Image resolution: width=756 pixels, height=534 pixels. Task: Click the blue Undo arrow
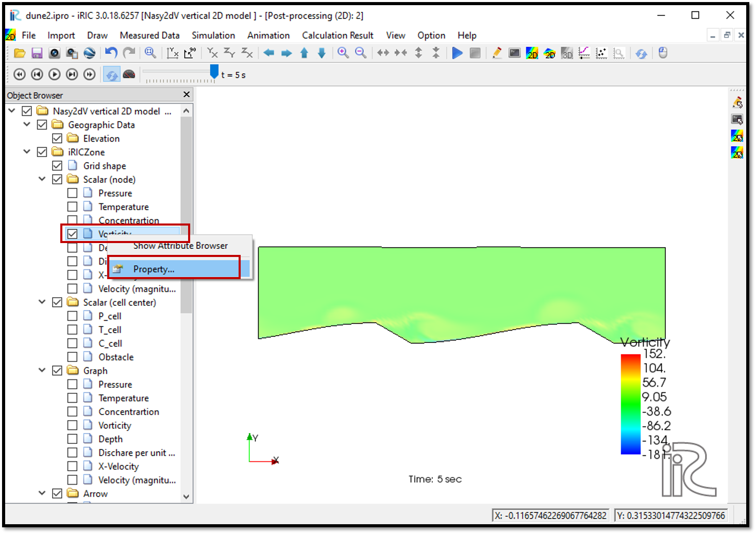coord(111,53)
